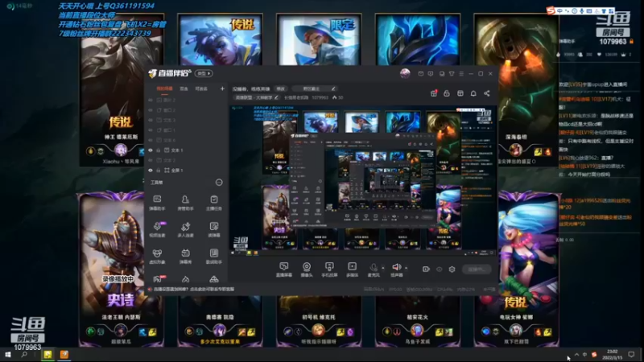This screenshot has height=362, width=644.
Task: Click the share icon
Action: pos(487,93)
